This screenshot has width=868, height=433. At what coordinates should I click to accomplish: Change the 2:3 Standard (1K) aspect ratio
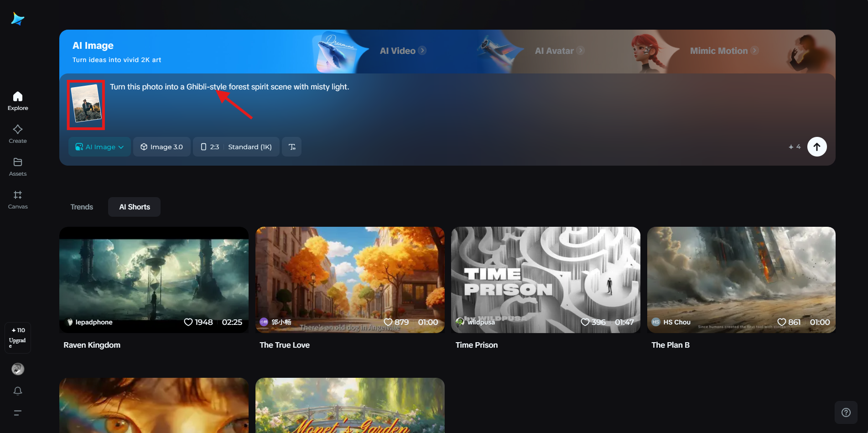[236, 147]
